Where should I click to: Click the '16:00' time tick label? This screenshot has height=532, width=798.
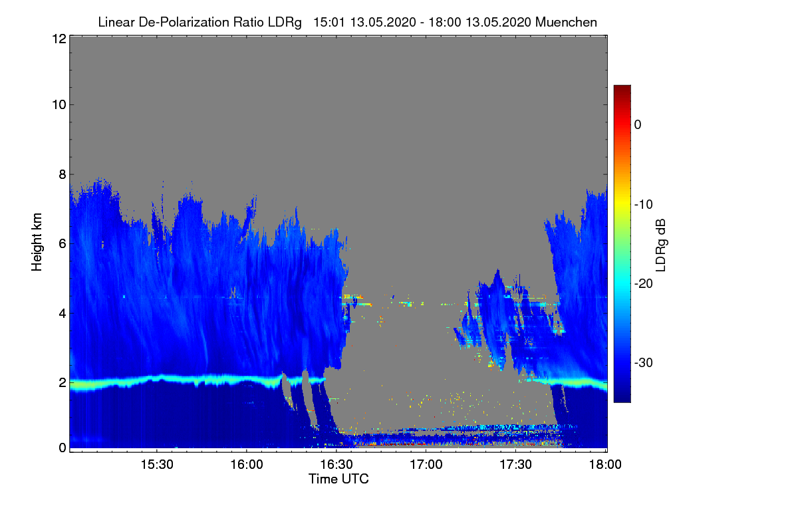point(247,464)
